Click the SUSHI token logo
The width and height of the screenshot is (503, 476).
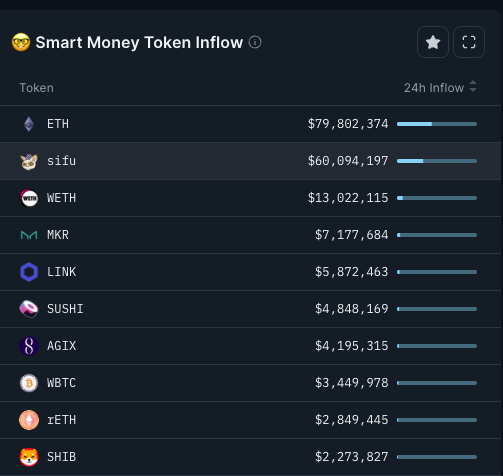29,309
